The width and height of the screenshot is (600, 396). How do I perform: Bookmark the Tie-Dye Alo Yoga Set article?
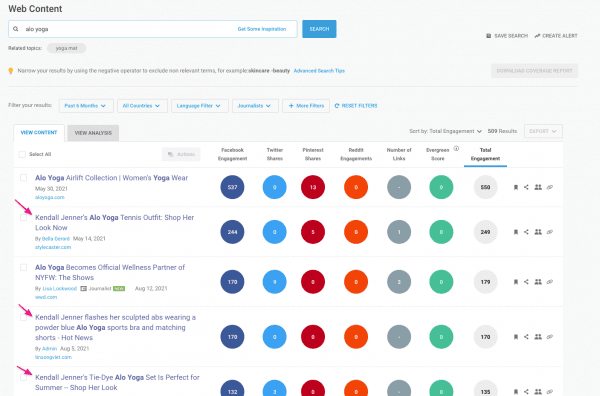(515, 391)
